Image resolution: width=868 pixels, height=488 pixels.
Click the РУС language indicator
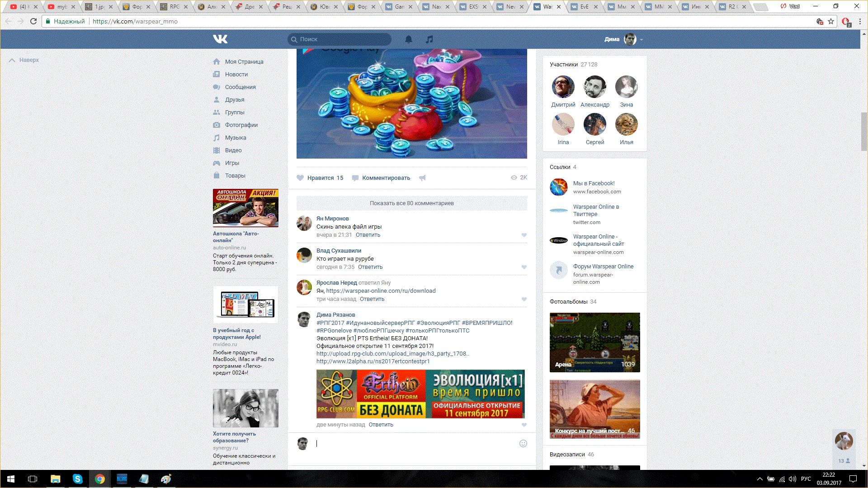pyautogui.click(x=806, y=479)
